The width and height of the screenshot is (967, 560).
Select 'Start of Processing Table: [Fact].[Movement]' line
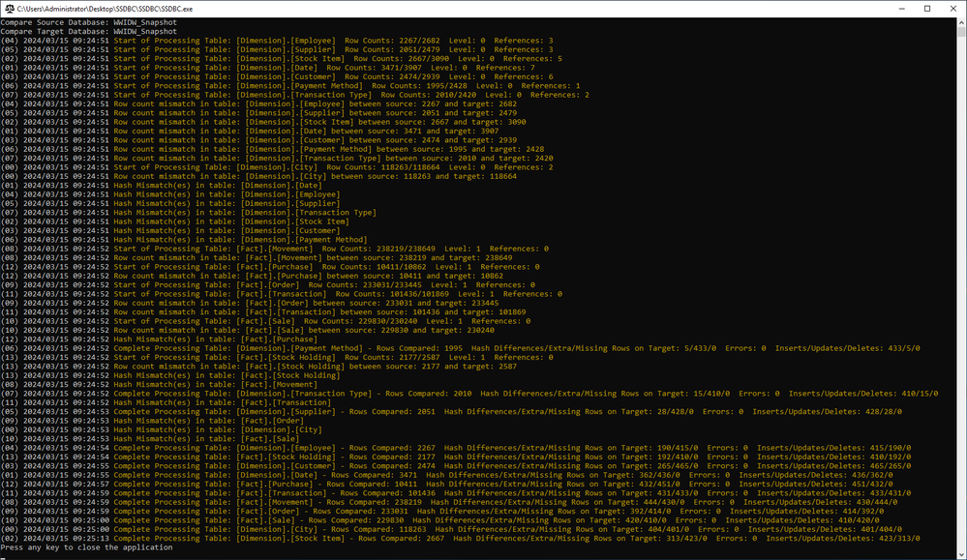275,249
